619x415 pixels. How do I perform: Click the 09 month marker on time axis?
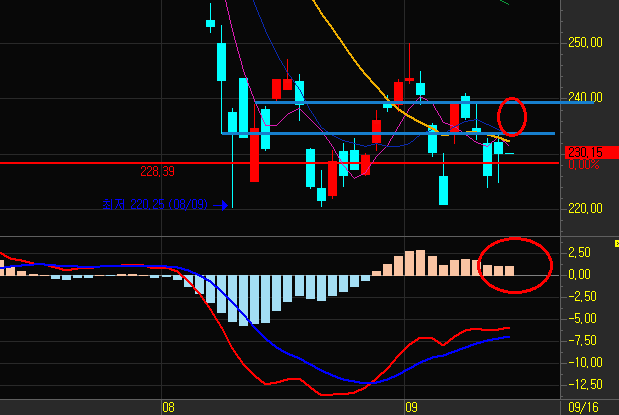point(410,407)
